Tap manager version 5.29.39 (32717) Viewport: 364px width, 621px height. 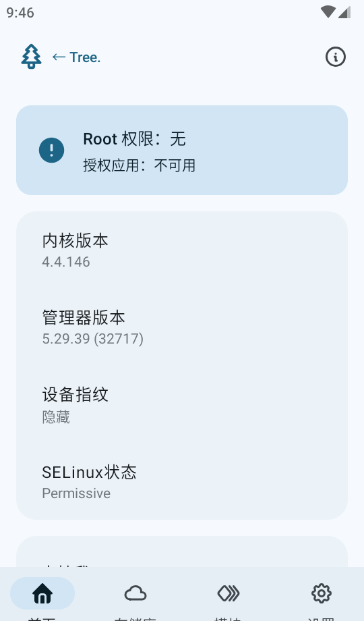coord(92,339)
